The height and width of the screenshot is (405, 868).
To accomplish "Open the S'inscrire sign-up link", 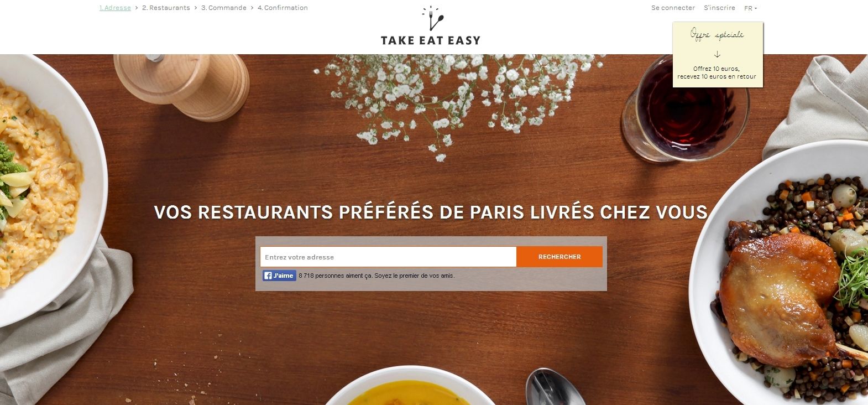I will tap(719, 8).
